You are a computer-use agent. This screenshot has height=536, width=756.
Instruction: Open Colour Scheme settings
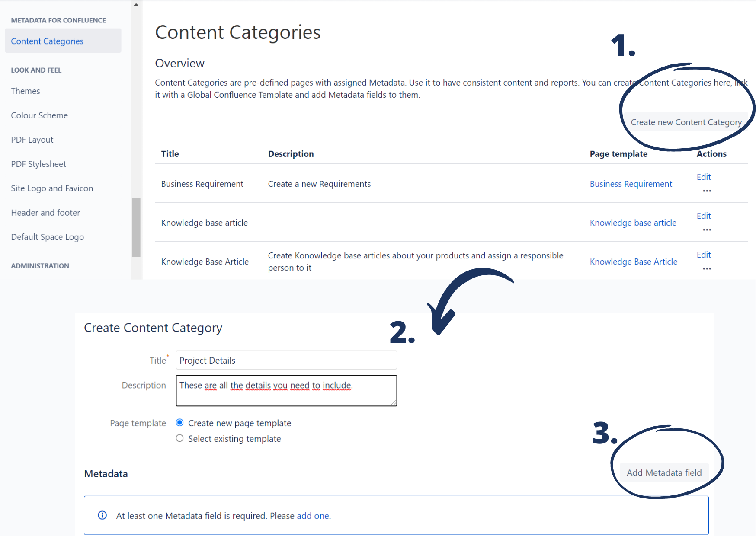tap(39, 115)
